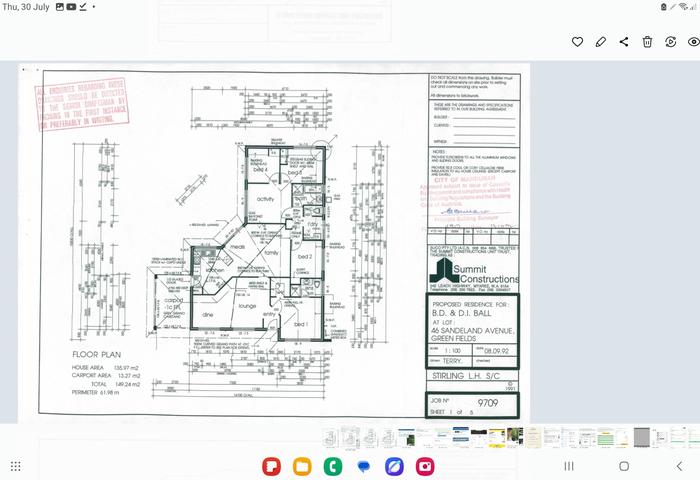Viewport: 700px width, 480px height.
Task: Select the yellow document thumbnail
Action: click(497, 437)
